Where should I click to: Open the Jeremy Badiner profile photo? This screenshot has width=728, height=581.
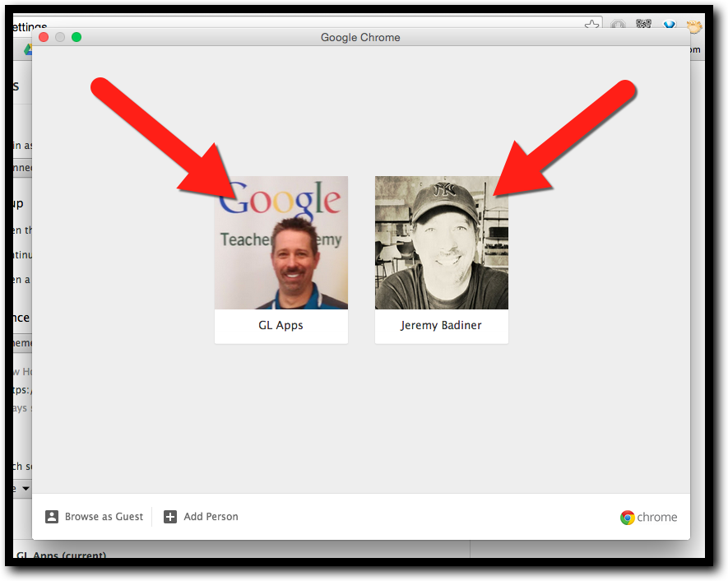442,243
